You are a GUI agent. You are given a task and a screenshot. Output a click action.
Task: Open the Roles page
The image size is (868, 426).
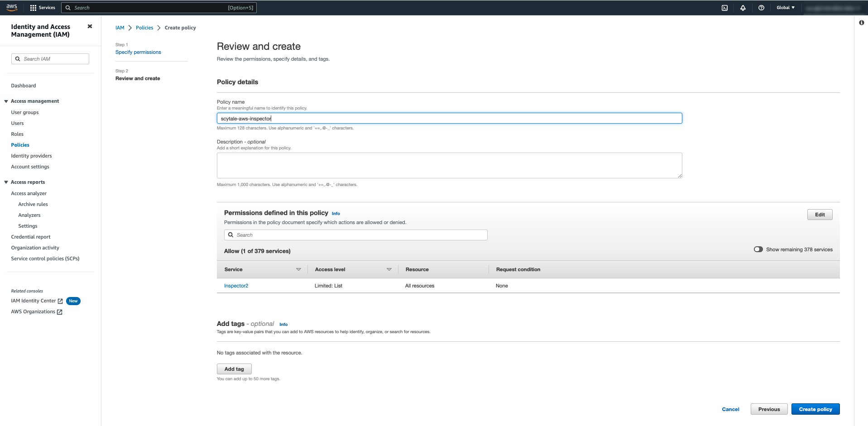point(17,134)
